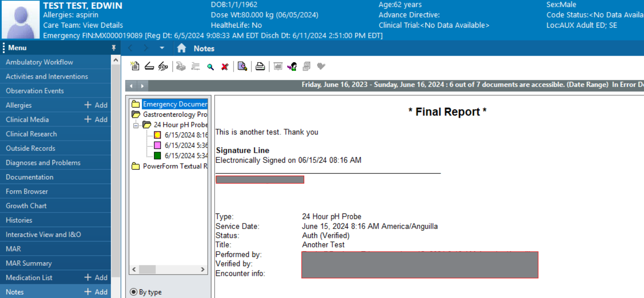This screenshot has height=298, width=644.
Task: Open the navigation history dropdown arrow
Action: (x=161, y=48)
